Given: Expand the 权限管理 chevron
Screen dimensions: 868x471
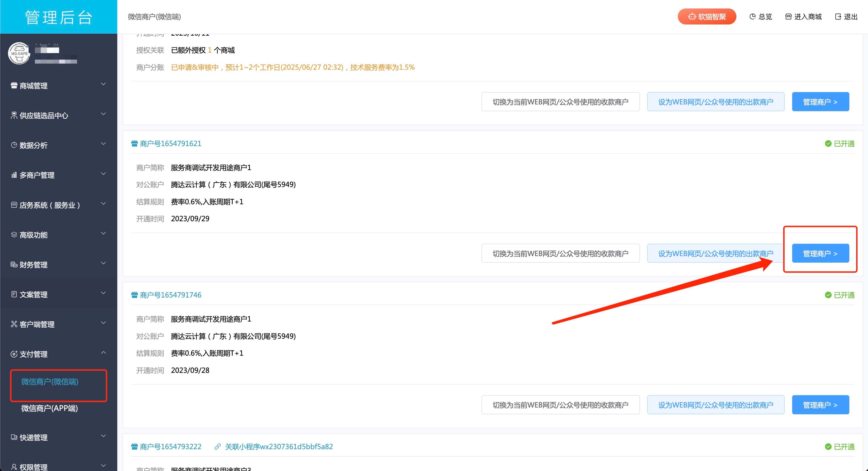Looking at the screenshot, I should 103,466.
